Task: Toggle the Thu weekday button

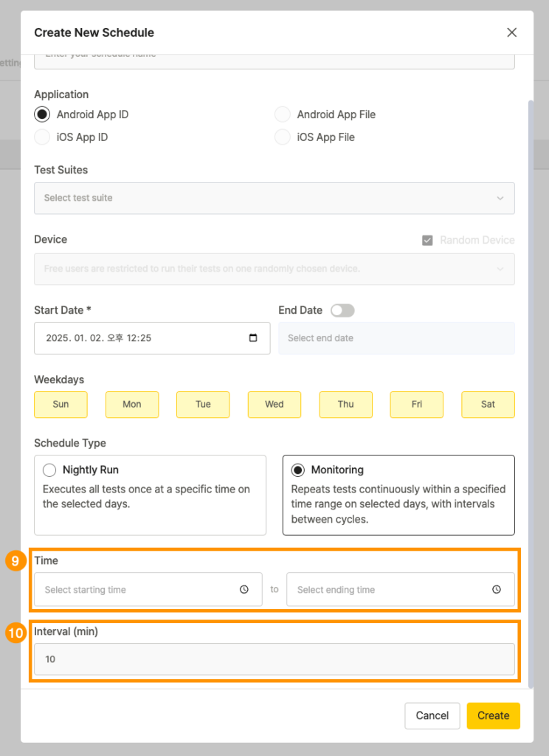Action: 345,404
